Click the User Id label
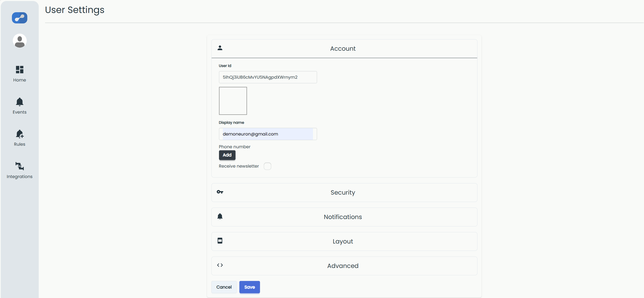The height and width of the screenshot is (298, 644). tap(225, 66)
